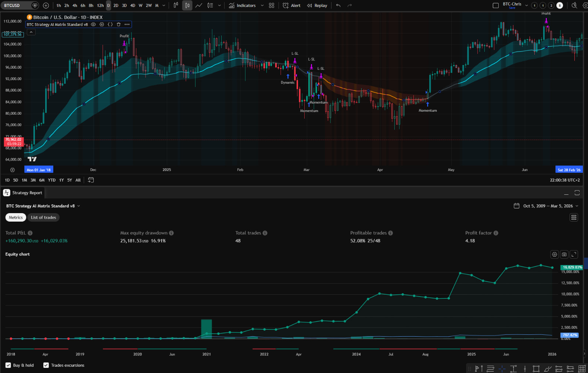588x373 pixels.
Task: Select the 12h timeframe
Action: click(100, 6)
